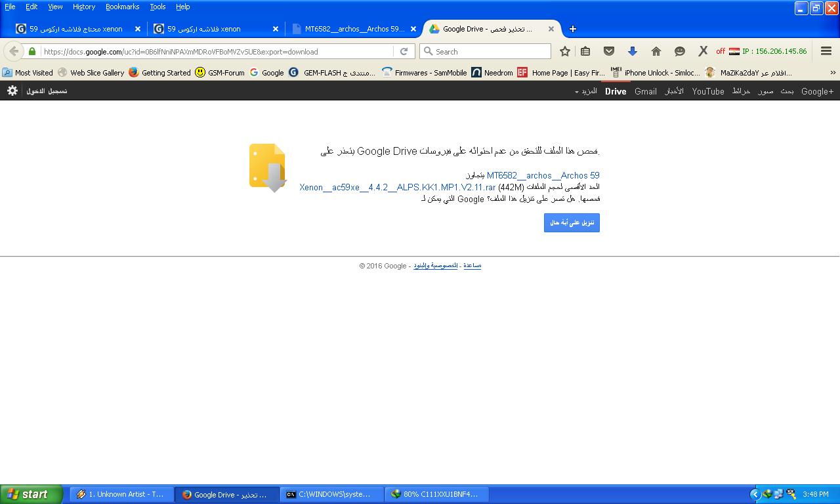The width and height of the screenshot is (840, 504).
Task: Open the History menu
Action: pos(84,7)
